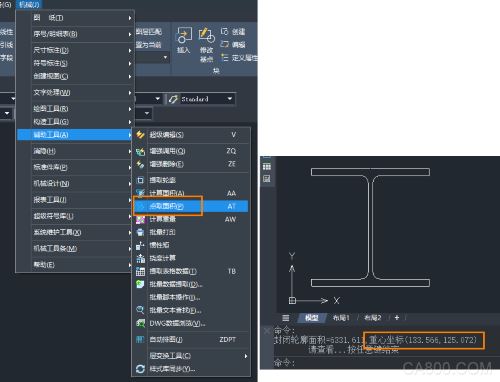
Task: Expand the 序号/明细表(B) submenu arrow
Action: [130, 34]
